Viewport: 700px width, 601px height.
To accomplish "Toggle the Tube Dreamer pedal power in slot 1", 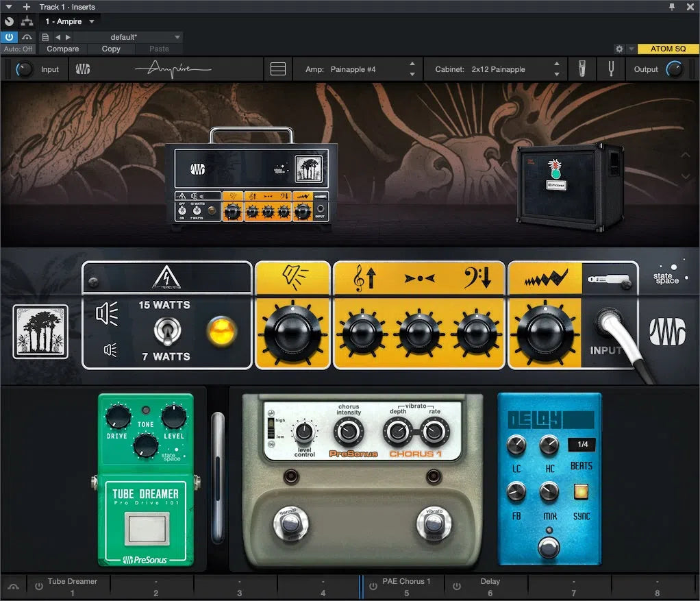I will [x=39, y=585].
